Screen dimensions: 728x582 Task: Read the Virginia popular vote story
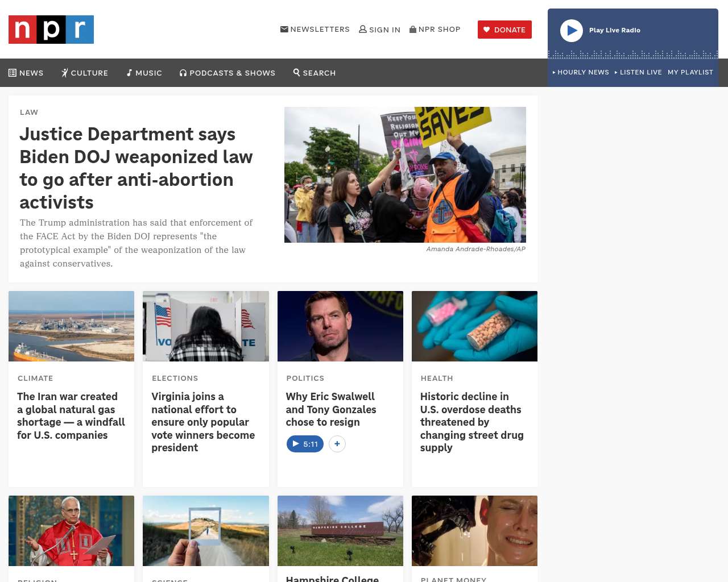[x=203, y=422]
